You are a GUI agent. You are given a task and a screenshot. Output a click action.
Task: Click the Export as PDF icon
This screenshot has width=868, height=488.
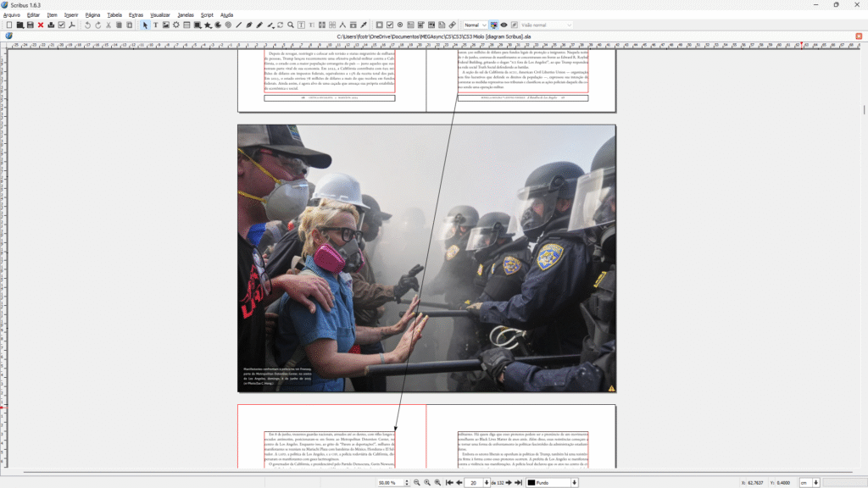pyautogui.click(x=72, y=25)
